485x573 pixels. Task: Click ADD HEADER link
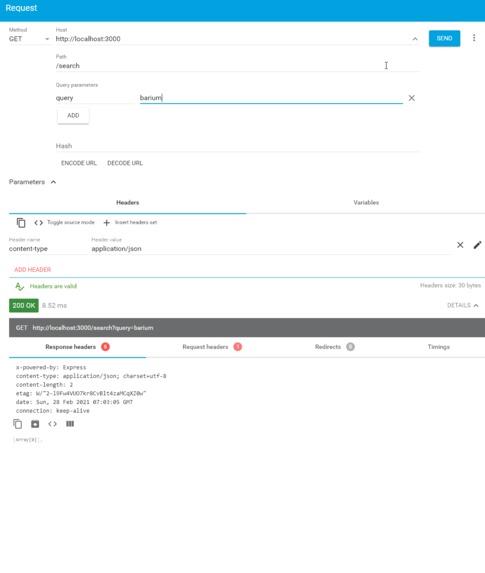click(x=33, y=270)
